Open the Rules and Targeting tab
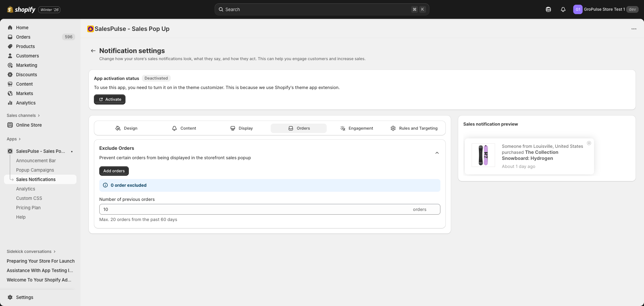The height and width of the screenshot is (306, 644). point(414,128)
